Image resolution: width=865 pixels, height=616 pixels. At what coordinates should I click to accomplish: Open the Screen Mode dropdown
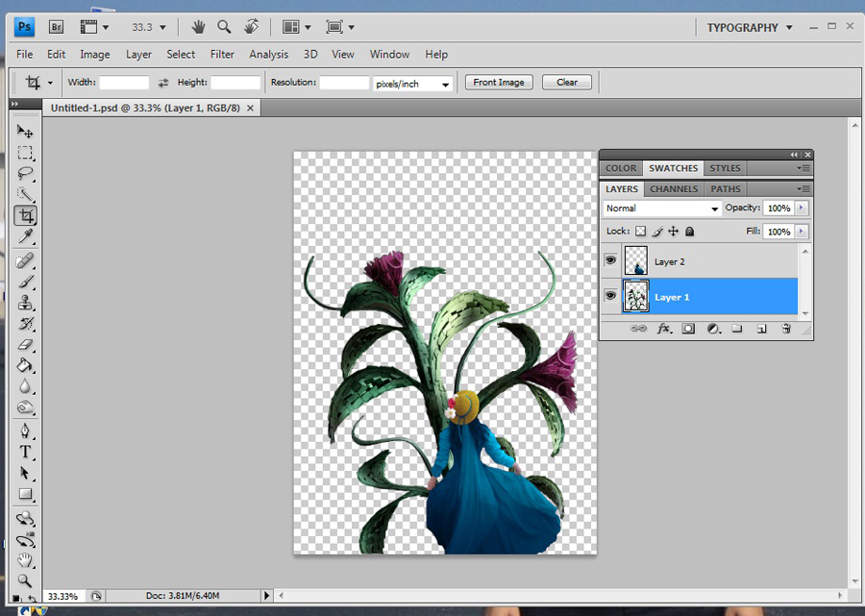coord(340,27)
